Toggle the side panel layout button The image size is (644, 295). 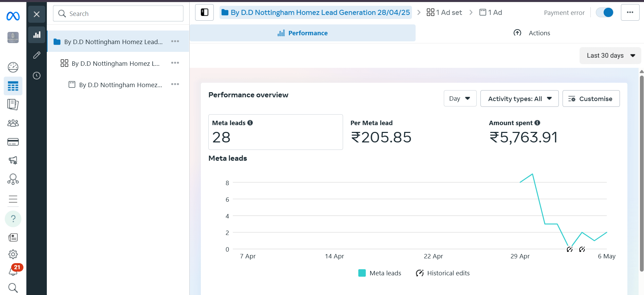tap(205, 13)
